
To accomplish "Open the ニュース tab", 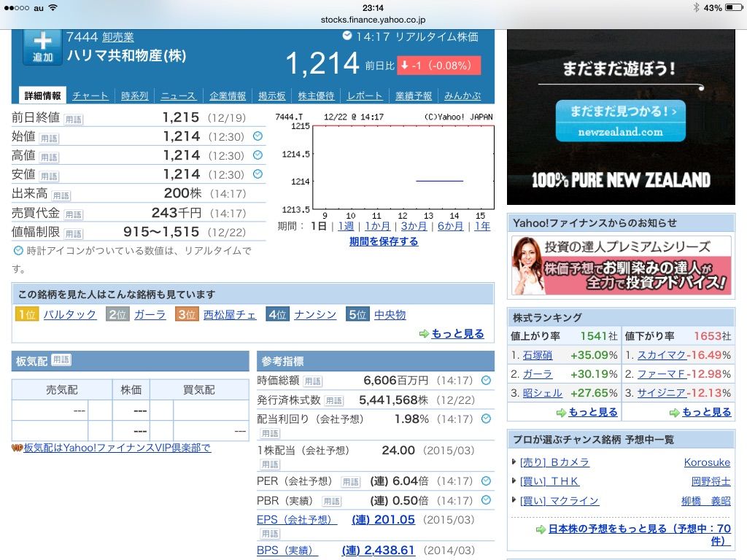I will tap(178, 96).
